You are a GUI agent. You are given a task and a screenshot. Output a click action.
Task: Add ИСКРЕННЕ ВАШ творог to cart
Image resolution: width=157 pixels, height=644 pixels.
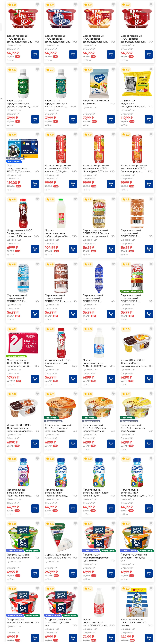click(111, 119)
